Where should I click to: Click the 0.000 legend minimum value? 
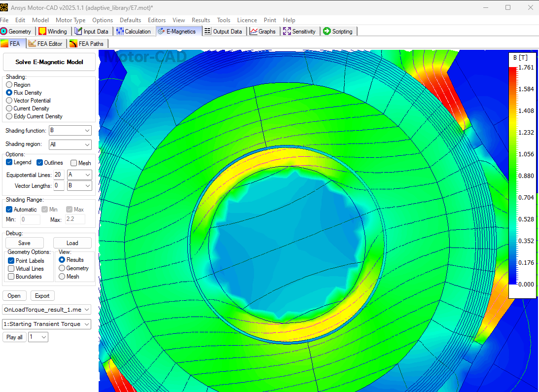click(x=526, y=285)
